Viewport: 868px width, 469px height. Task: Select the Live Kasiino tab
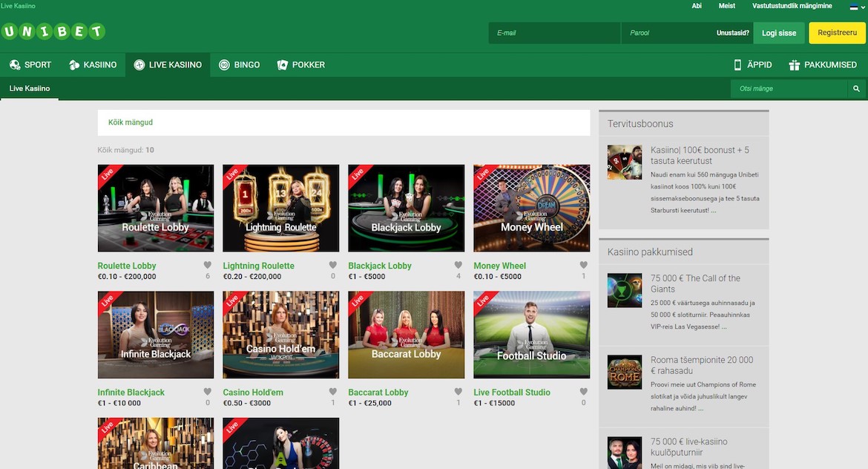point(168,65)
